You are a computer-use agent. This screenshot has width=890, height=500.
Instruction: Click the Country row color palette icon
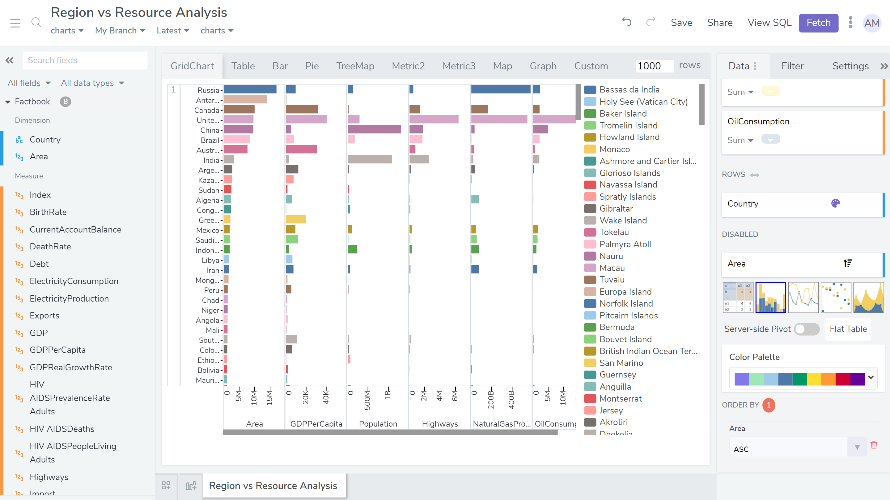point(836,204)
